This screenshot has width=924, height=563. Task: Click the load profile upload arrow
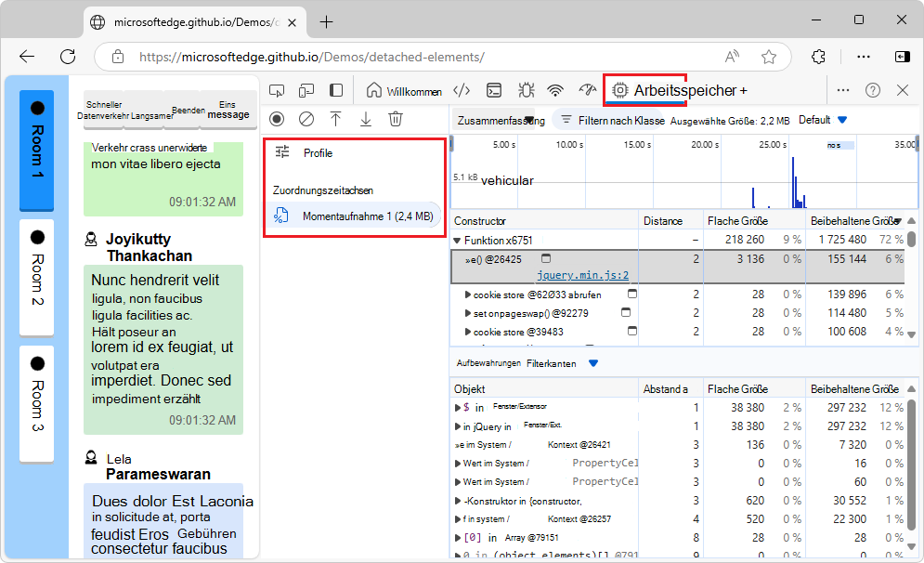coord(336,119)
